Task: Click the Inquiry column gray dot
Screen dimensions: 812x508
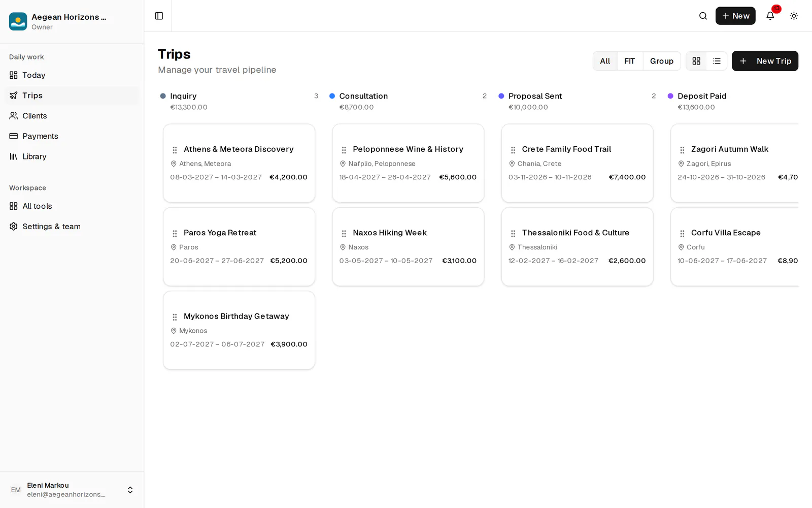Action: [163, 96]
